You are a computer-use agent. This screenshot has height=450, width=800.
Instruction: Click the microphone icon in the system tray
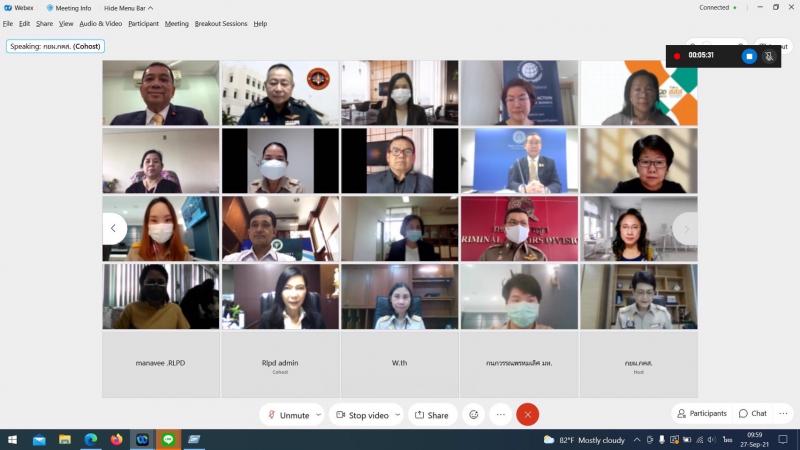click(662, 440)
